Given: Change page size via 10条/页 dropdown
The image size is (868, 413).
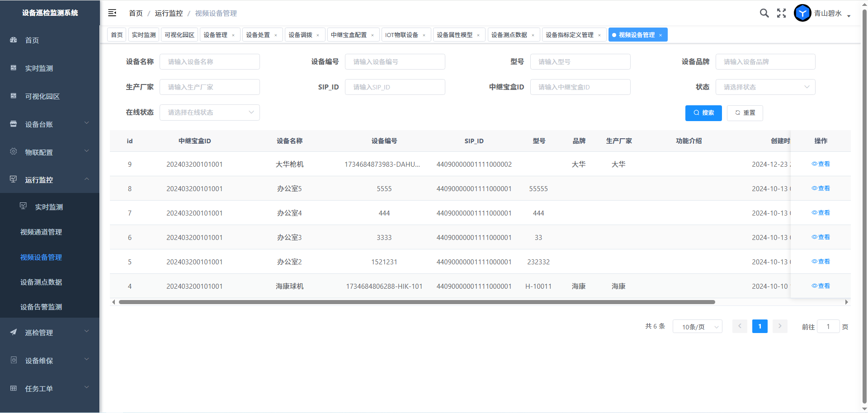Looking at the screenshot, I should (697, 327).
